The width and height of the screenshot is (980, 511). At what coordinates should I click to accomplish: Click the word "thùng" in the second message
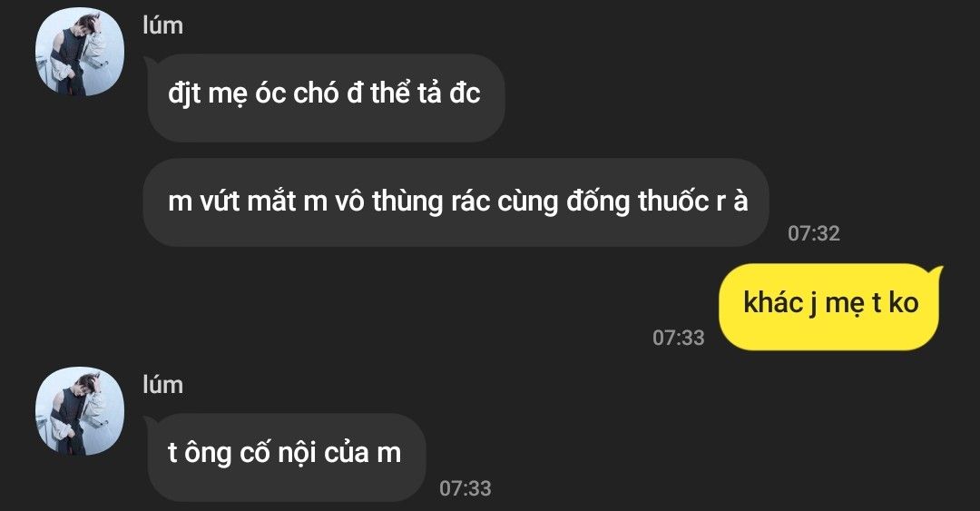click(407, 202)
